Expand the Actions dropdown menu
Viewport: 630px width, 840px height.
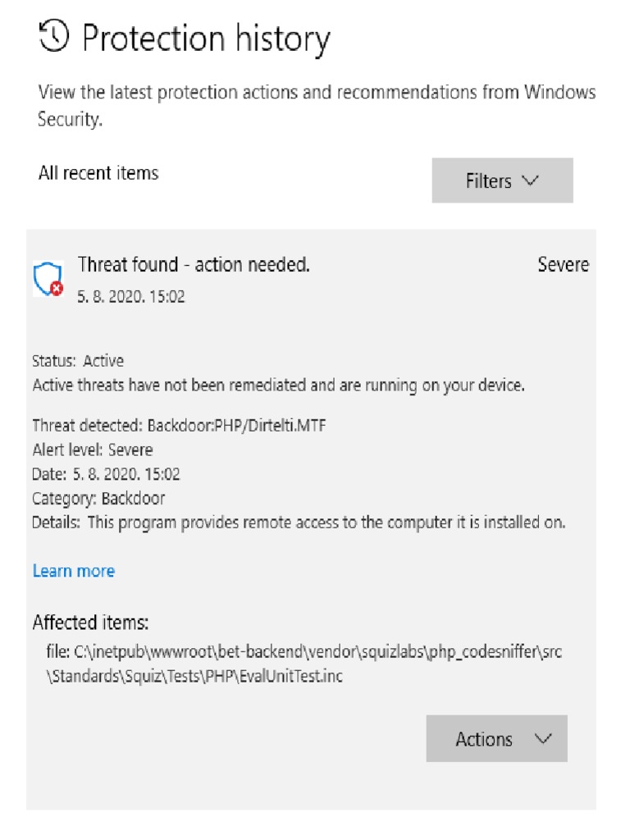[496, 738]
